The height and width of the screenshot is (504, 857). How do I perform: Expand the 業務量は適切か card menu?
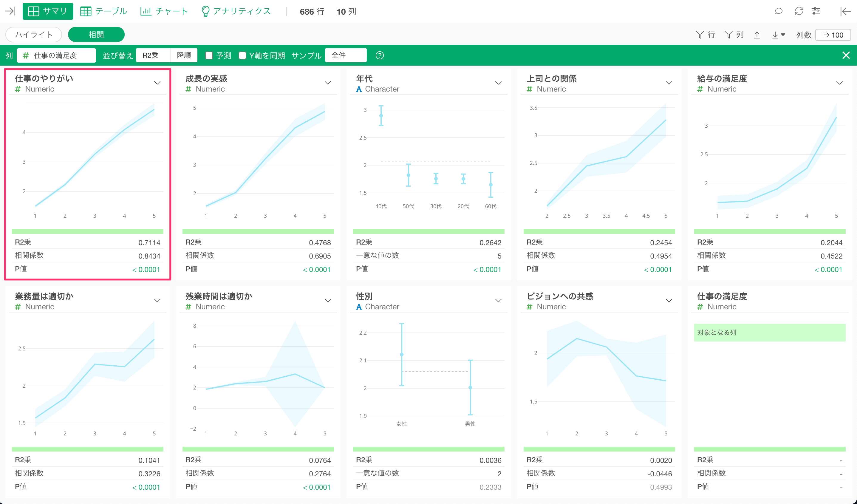pyautogui.click(x=157, y=300)
